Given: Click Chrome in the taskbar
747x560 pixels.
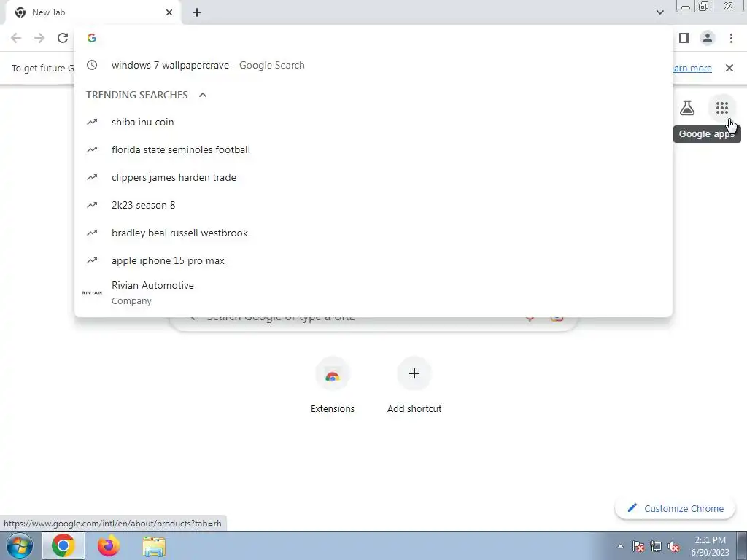Looking at the screenshot, I should [x=63, y=545].
